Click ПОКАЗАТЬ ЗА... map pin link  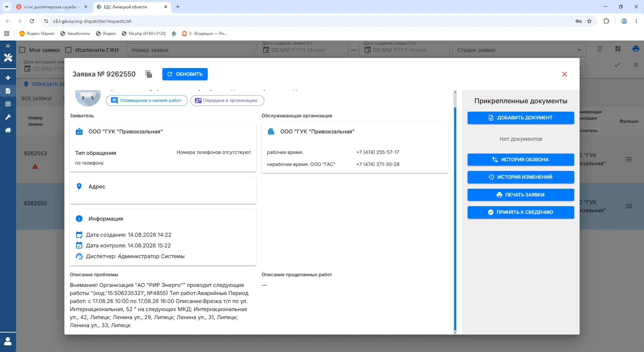[44, 84]
